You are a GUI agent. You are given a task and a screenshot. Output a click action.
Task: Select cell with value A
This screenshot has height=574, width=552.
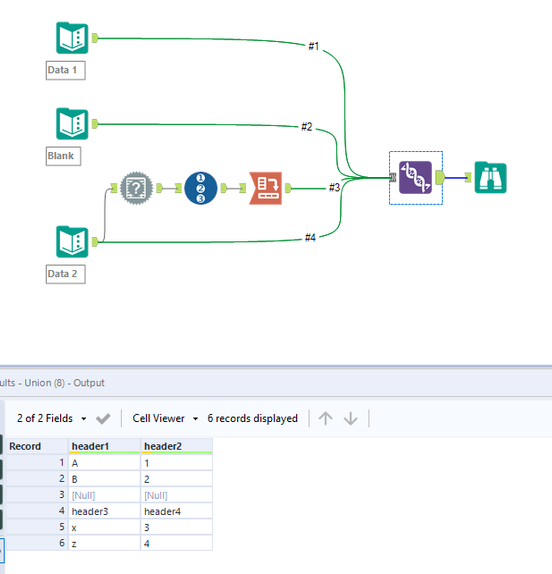pyautogui.click(x=104, y=463)
